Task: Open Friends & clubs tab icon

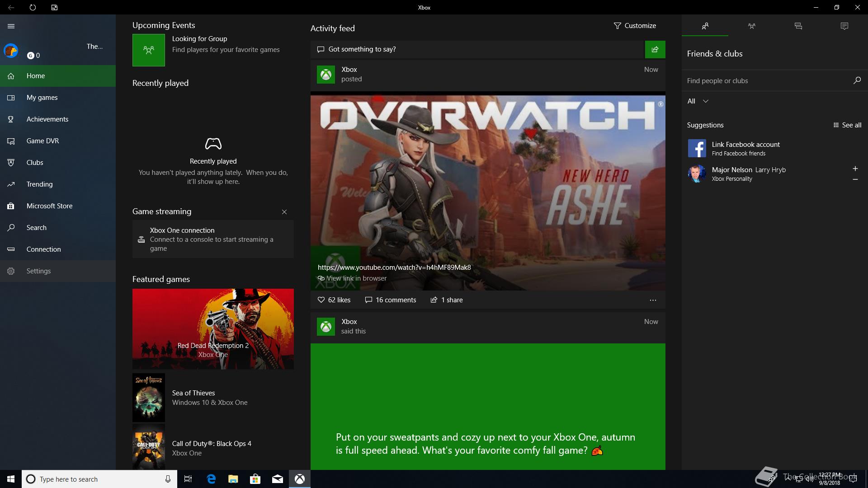Action: 705,26
